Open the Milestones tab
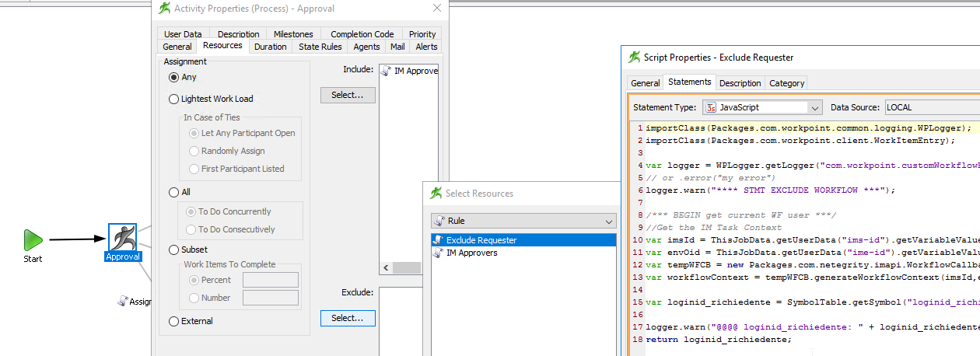The width and height of the screenshot is (980, 356). coord(293,34)
